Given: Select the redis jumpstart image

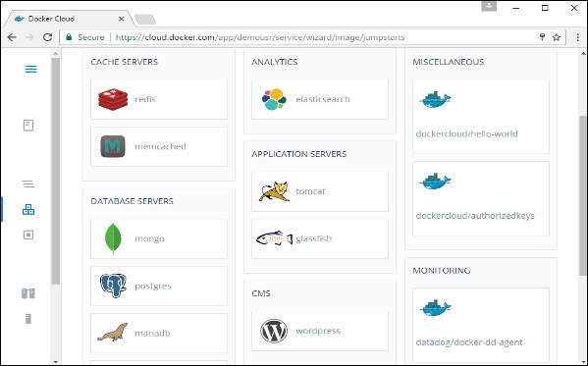Looking at the screenshot, I should 159,99.
